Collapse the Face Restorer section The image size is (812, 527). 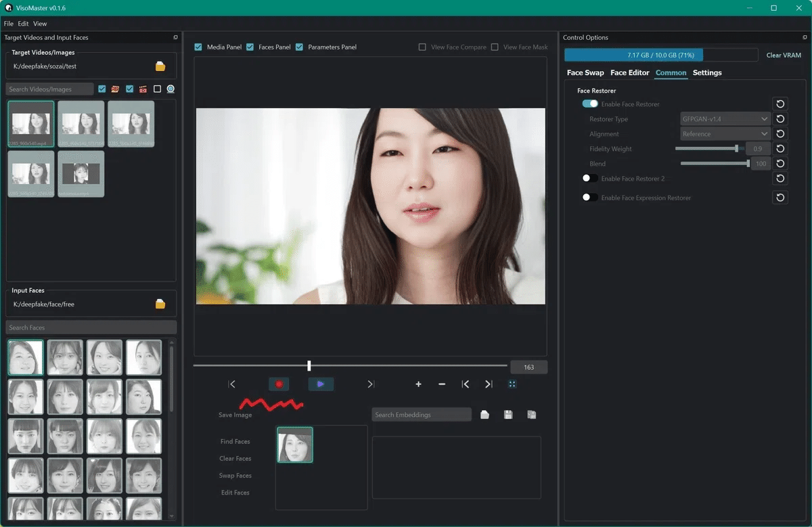(x=595, y=90)
